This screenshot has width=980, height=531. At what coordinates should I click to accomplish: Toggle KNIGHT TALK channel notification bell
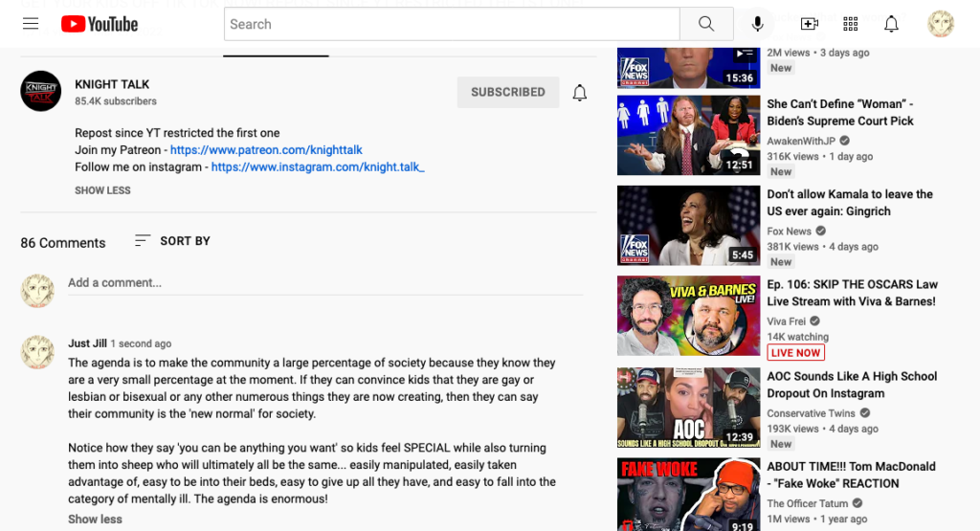580,93
